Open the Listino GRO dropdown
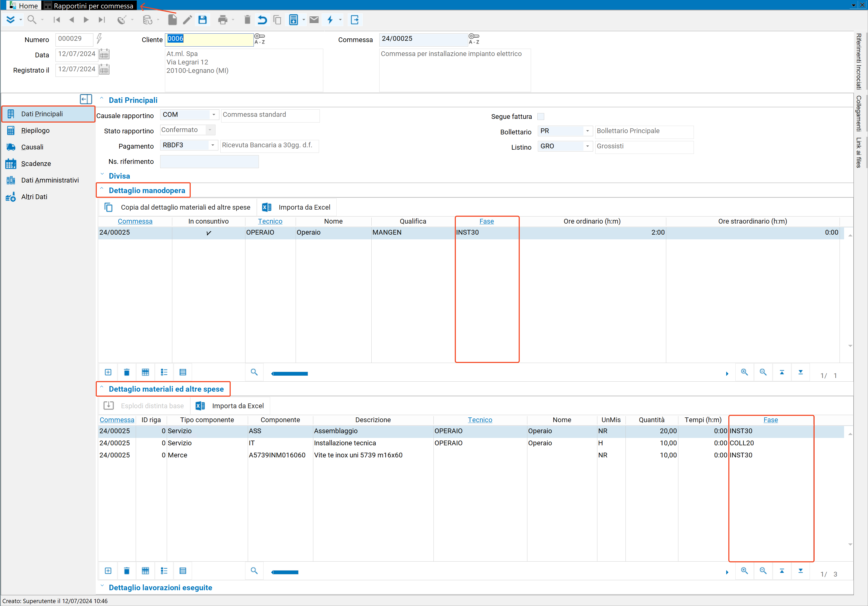 tap(588, 146)
